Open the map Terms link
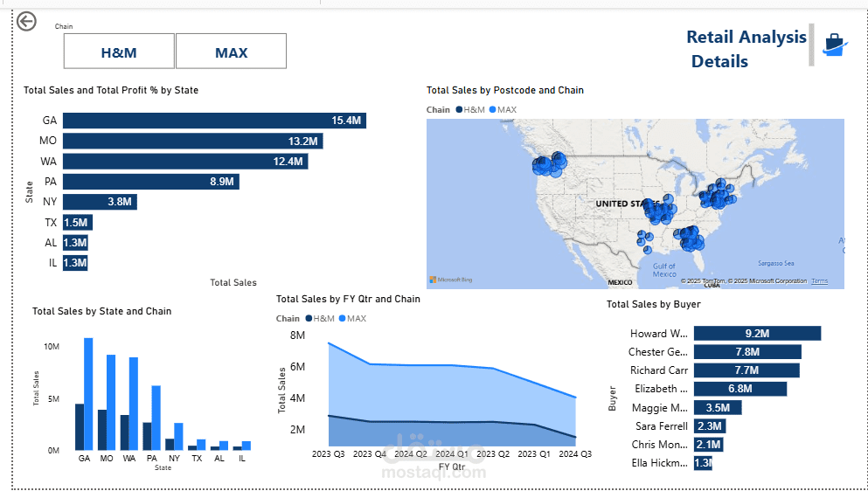Screen dimensions: 868x491 click(819, 281)
